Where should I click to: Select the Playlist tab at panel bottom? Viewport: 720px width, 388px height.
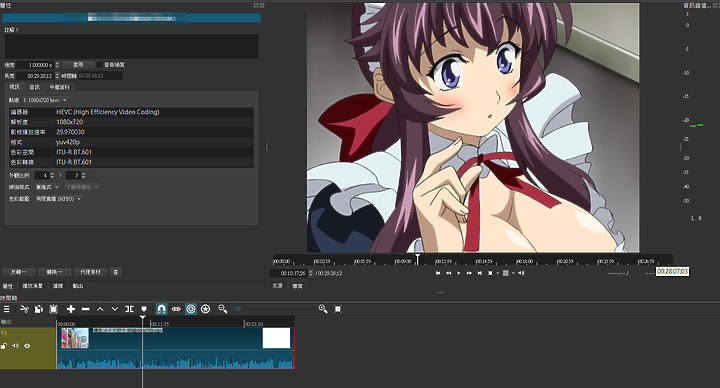click(x=33, y=286)
